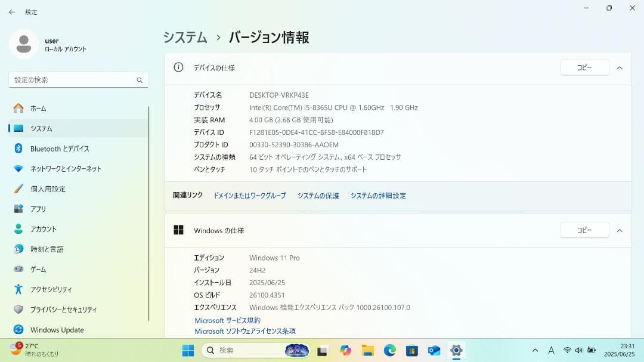Collapse the Windows の仕様 section
This screenshot has height=362, width=644.
(x=620, y=230)
